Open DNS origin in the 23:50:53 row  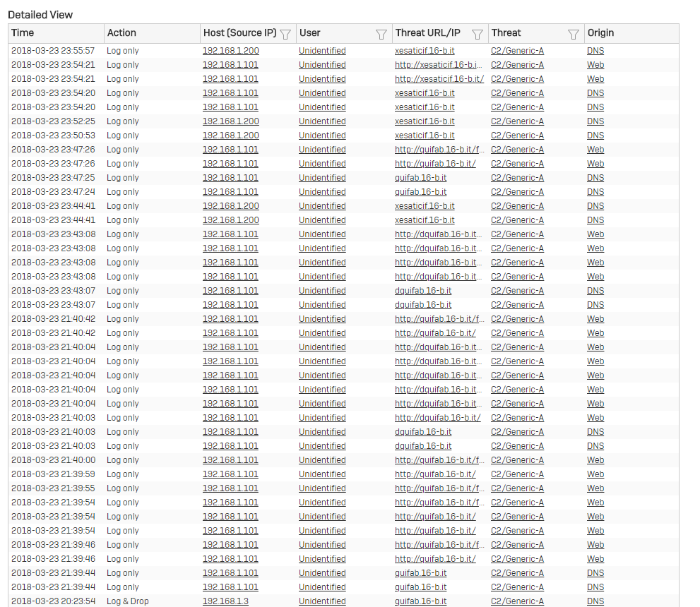coord(595,136)
